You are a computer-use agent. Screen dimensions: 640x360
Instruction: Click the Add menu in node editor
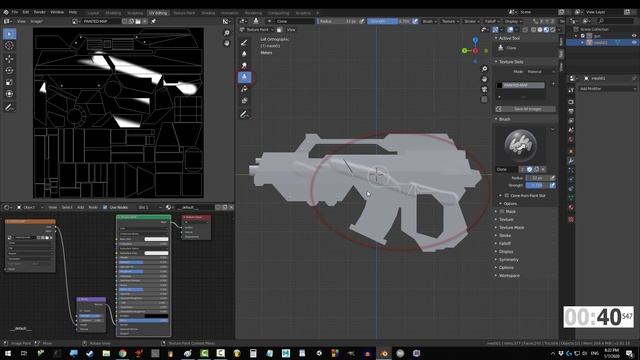80,207
